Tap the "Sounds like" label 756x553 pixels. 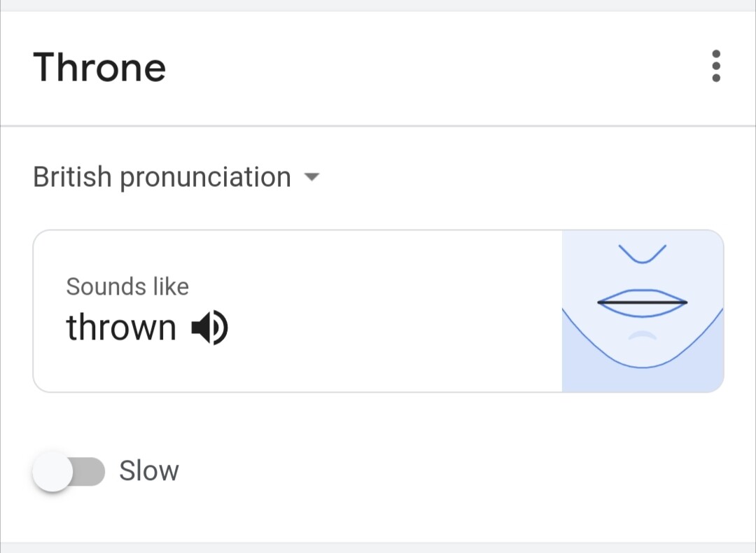click(x=127, y=286)
